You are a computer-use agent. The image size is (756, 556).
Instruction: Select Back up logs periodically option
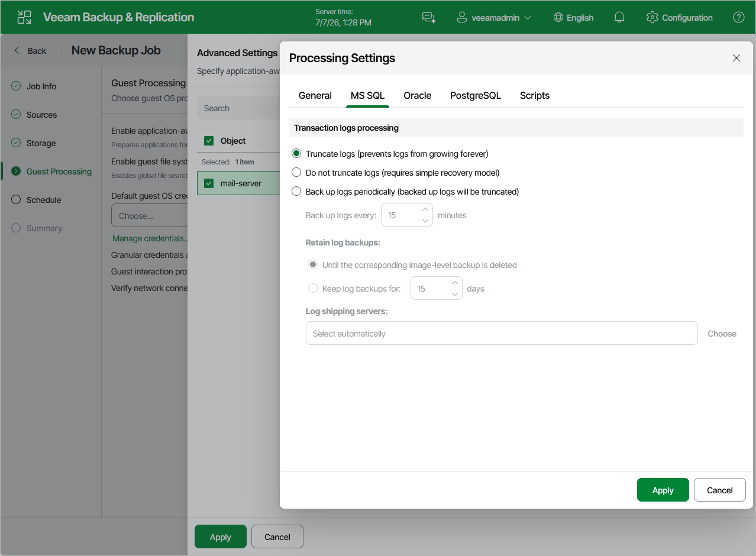(x=296, y=192)
